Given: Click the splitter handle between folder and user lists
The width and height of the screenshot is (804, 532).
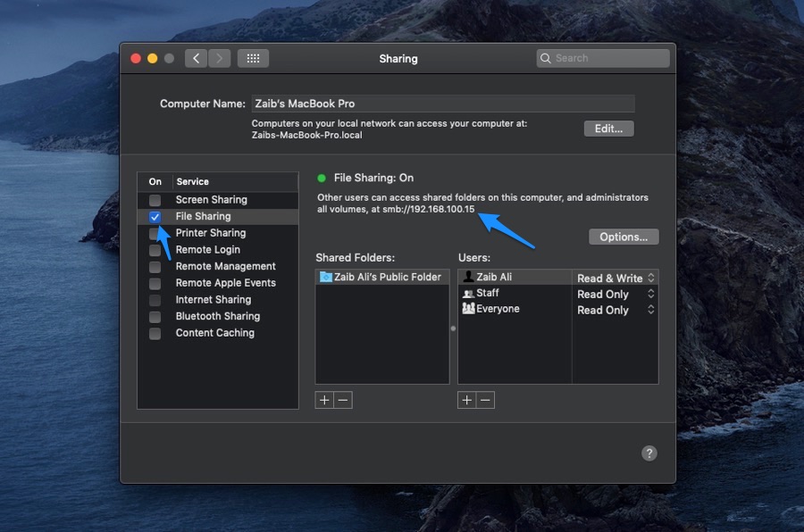Looking at the screenshot, I should click(x=453, y=328).
